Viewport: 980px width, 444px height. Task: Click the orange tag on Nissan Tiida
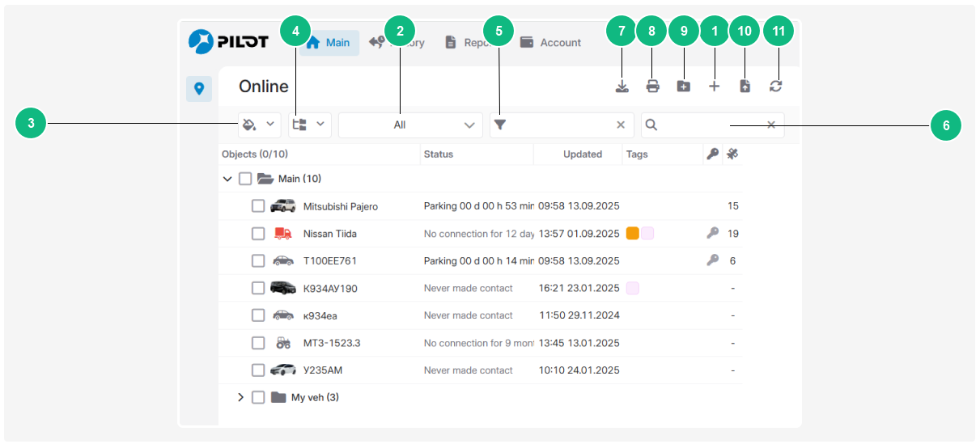tap(633, 233)
